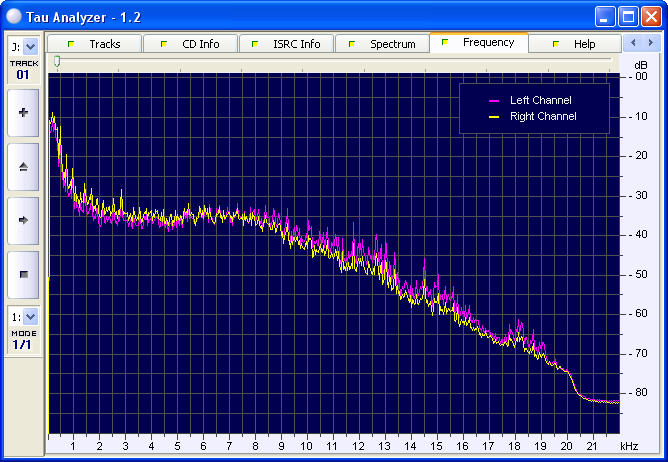Click the 10 mark on the kHz axis
The image size is (668, 462).
tap(306, 446)
